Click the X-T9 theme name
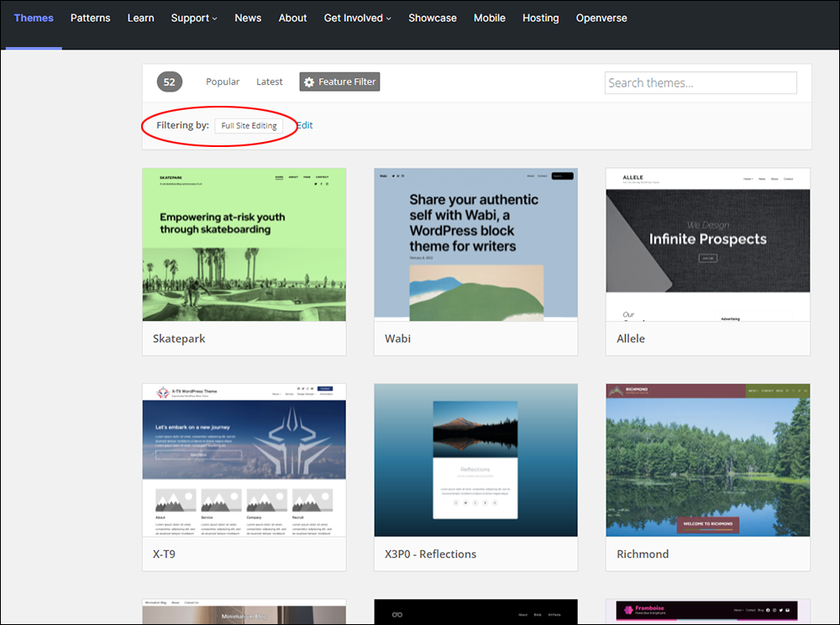 [164, 554]
